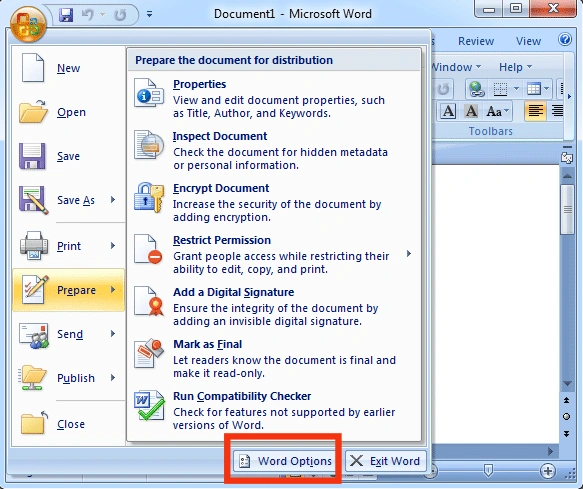Expand the Publish submenu arrow

click(x=113, y=377)
